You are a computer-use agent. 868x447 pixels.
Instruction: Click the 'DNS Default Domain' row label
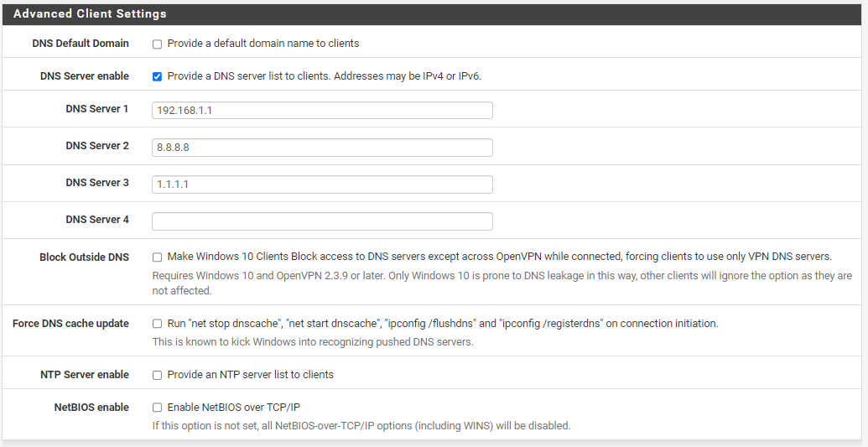[81, 44]
